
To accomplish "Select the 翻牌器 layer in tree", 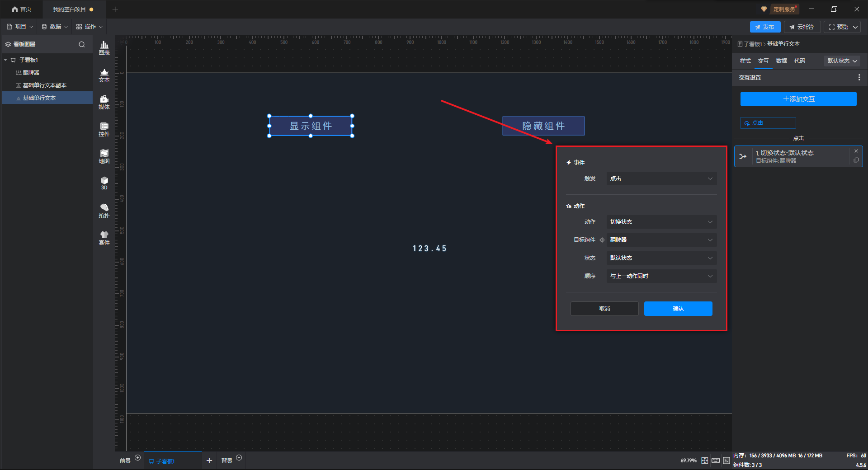I will pyautogui.click(x=31, y=73).
